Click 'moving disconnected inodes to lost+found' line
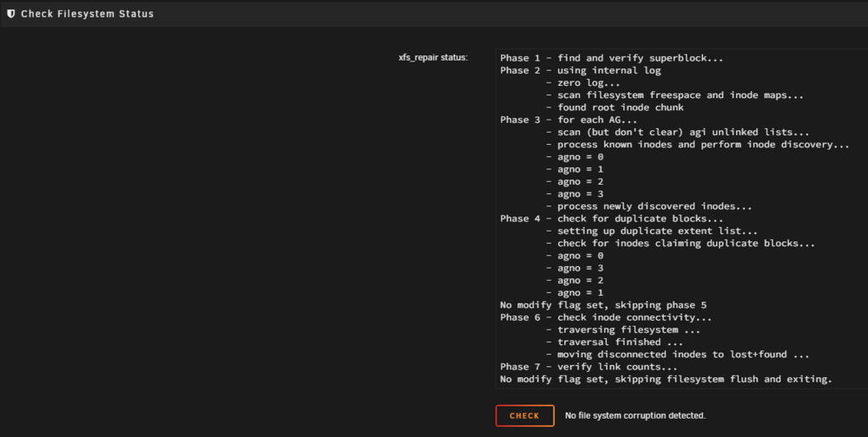This screenshot has width=868, height=437. pyautogui.click(x=677, y=355)
